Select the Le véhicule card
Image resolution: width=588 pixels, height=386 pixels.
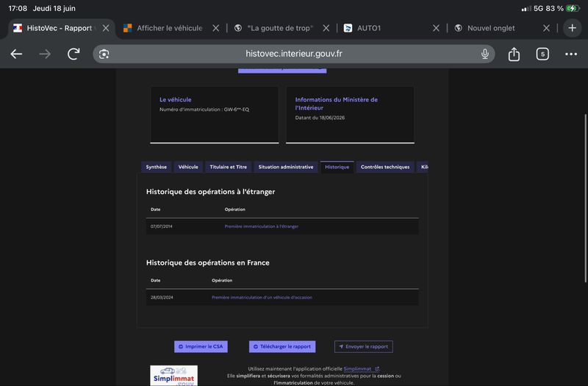click(215, 115)
